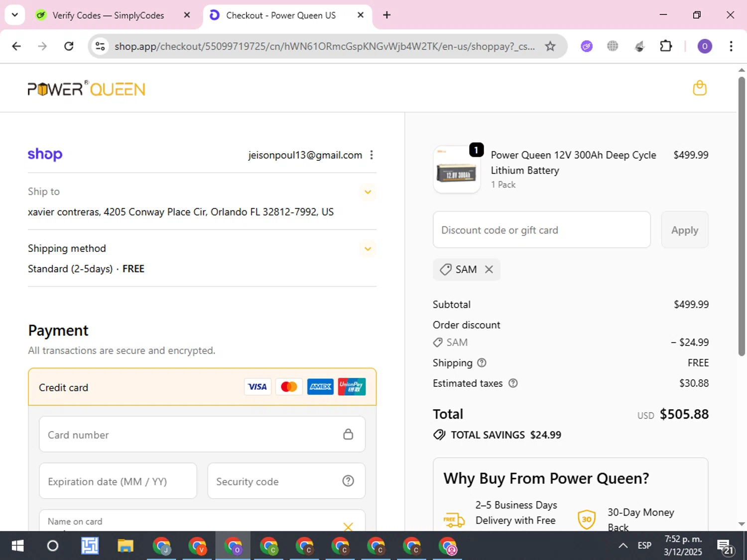Click the Apply discount button
This screenshot has width=747, height=560.
685,230
